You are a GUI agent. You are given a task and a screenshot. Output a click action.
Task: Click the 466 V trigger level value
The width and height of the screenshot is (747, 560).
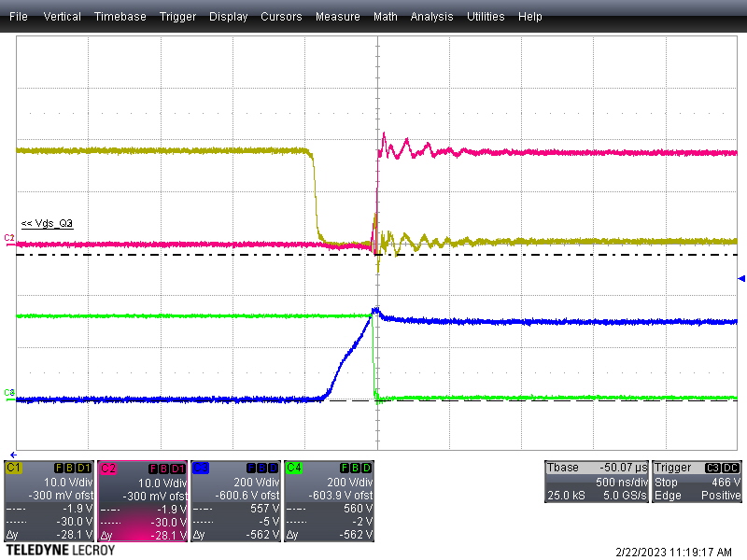point(726,482)
